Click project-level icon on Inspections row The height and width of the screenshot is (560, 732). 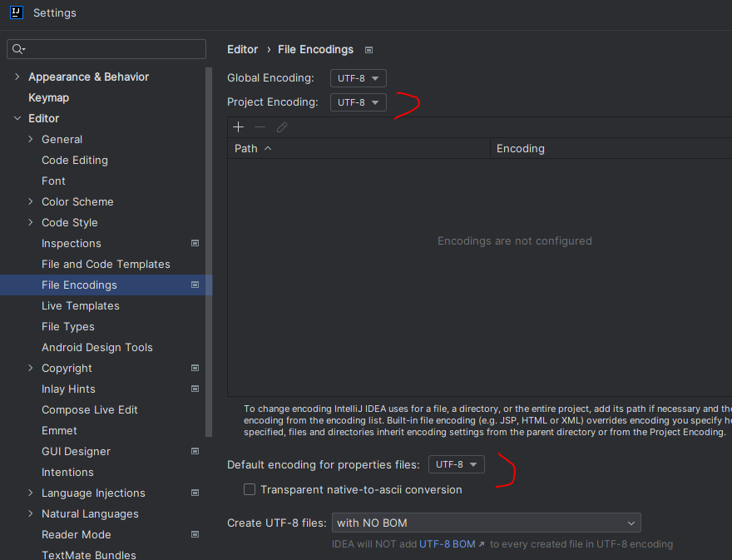(x=195, y=243)
